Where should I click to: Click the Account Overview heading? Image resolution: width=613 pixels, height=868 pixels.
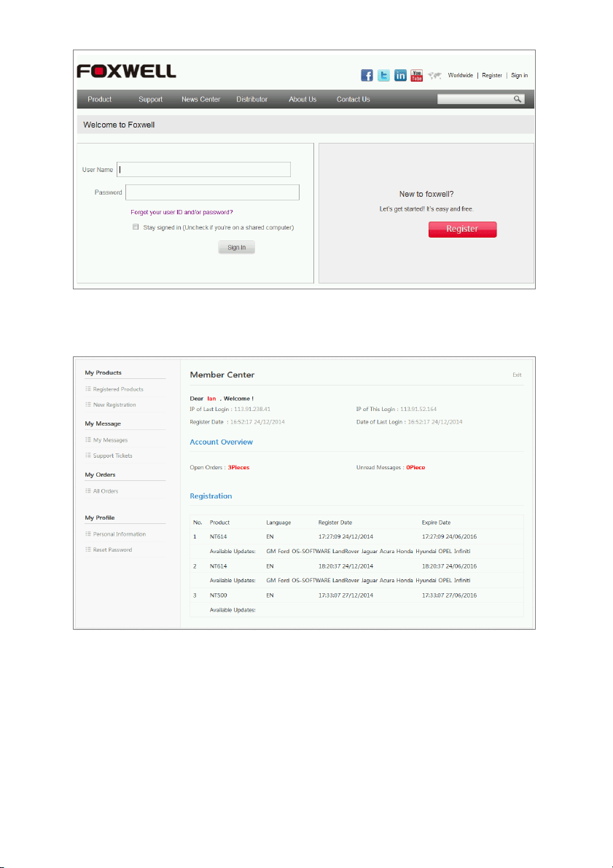(x=222, y=442)
